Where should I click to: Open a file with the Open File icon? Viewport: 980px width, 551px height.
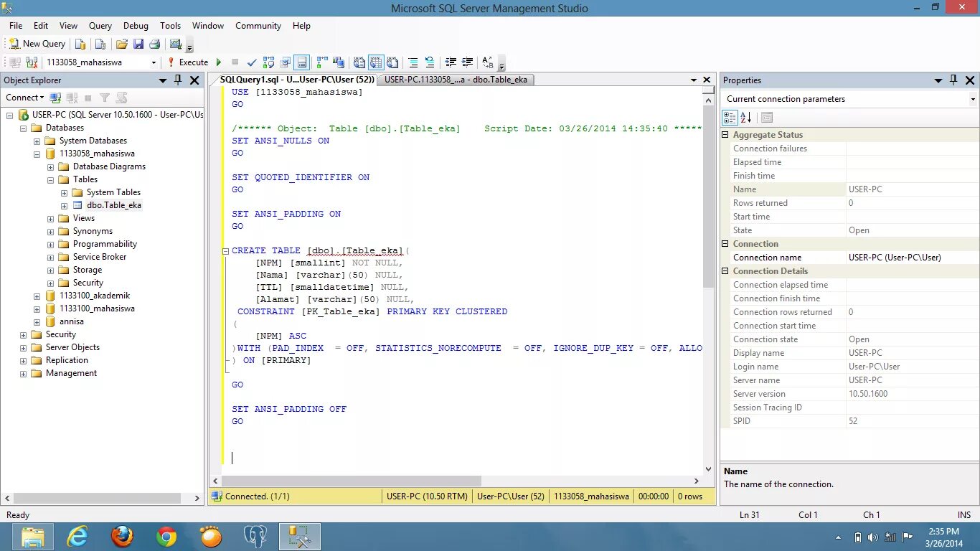(122, 44)
